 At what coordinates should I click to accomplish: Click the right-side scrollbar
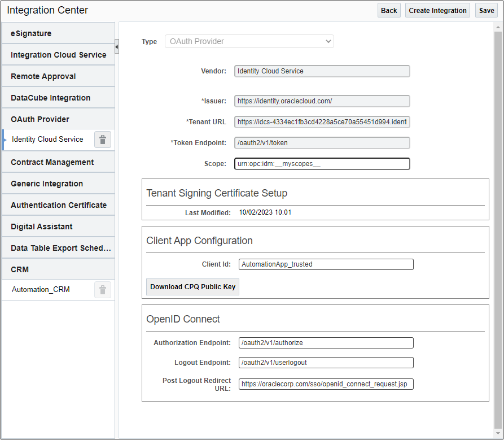tap(499, 226)
